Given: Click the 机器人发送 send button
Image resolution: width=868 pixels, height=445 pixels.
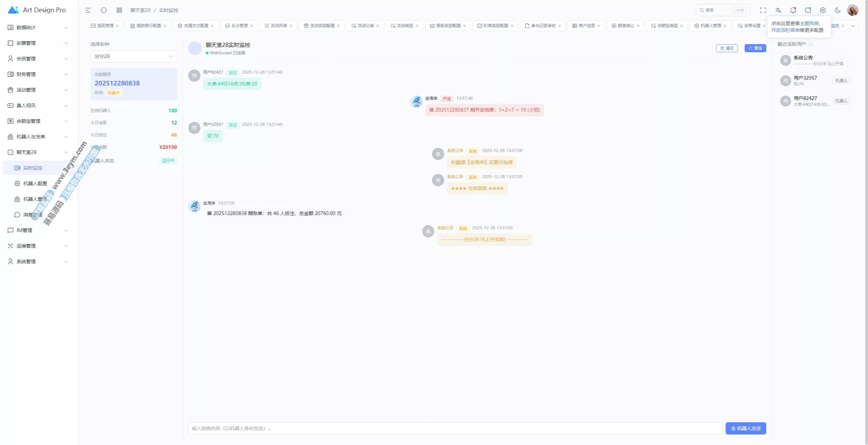Looking at the screenshot, I should pos(746,428).
